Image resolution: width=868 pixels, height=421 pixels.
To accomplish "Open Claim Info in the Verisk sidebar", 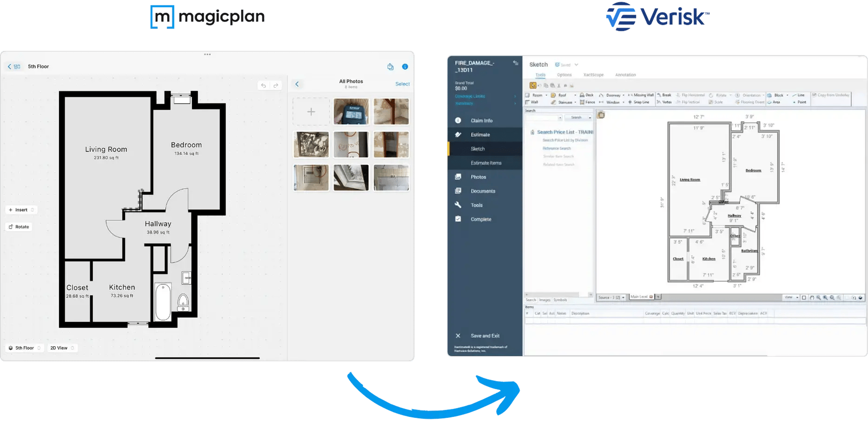I will (x=481, y=121).
